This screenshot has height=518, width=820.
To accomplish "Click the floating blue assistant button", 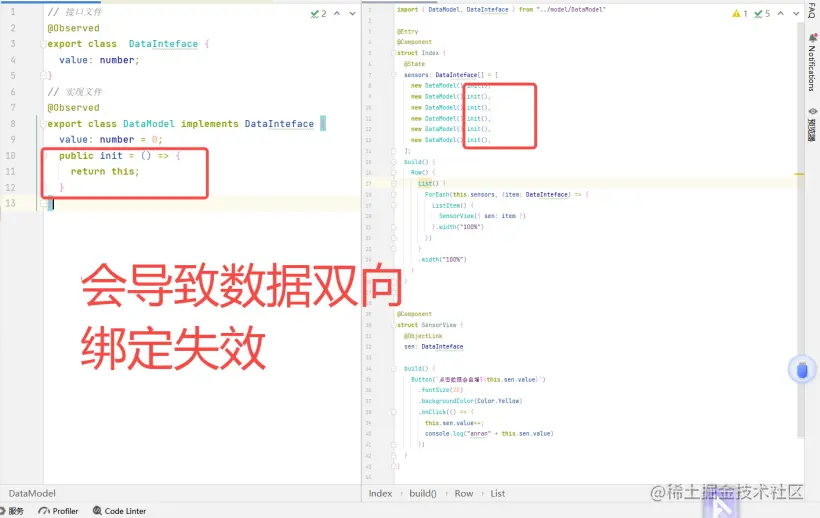I will 802,370.
